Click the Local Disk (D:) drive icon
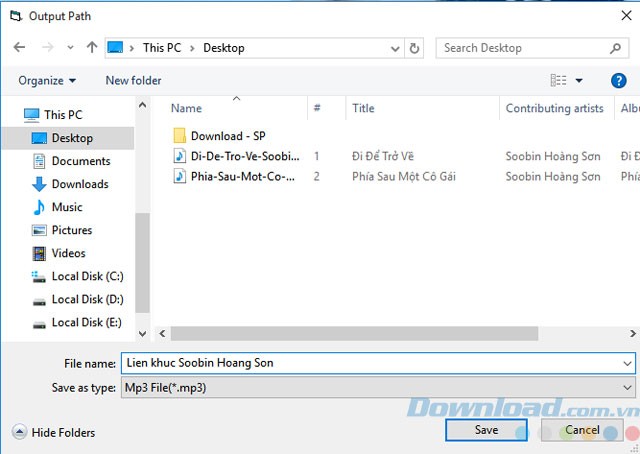 tap(39, 302)
